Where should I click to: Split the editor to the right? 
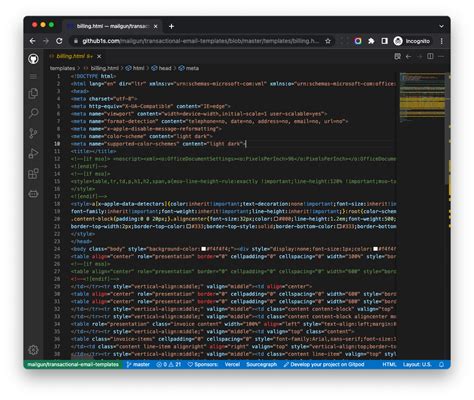click(430, 56)
